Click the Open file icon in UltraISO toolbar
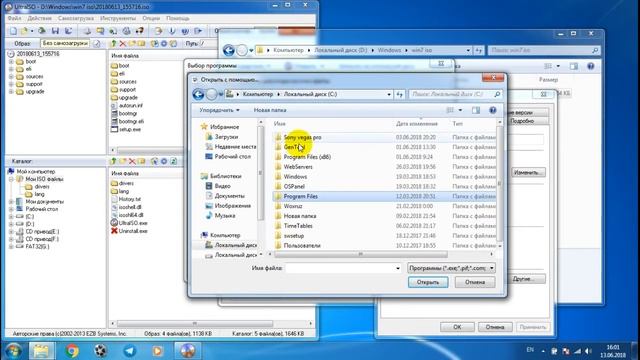Viewport: 640px width, 360px height. 24,31
